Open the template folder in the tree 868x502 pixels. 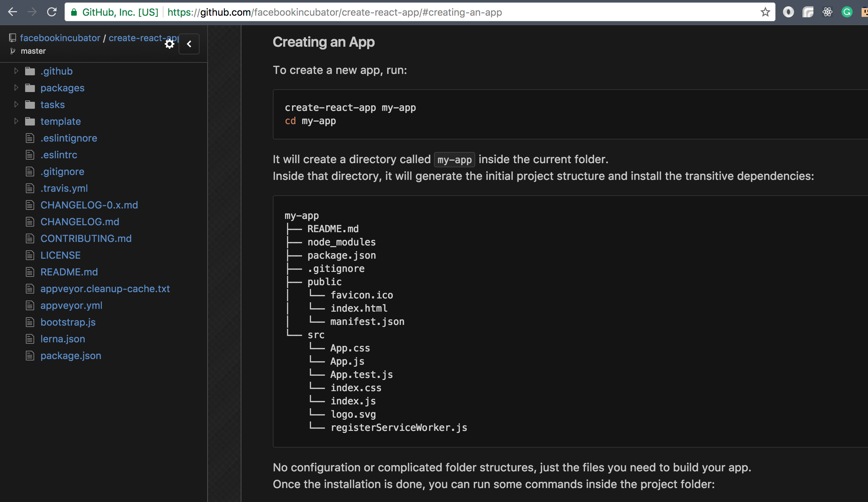[61, 121]
